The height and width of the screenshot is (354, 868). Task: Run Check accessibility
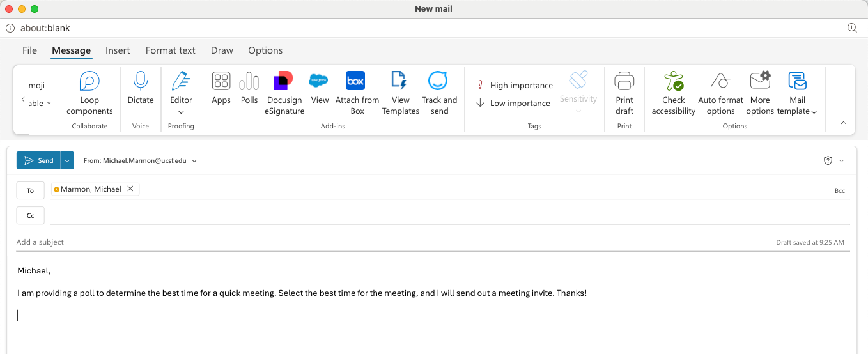673,93
